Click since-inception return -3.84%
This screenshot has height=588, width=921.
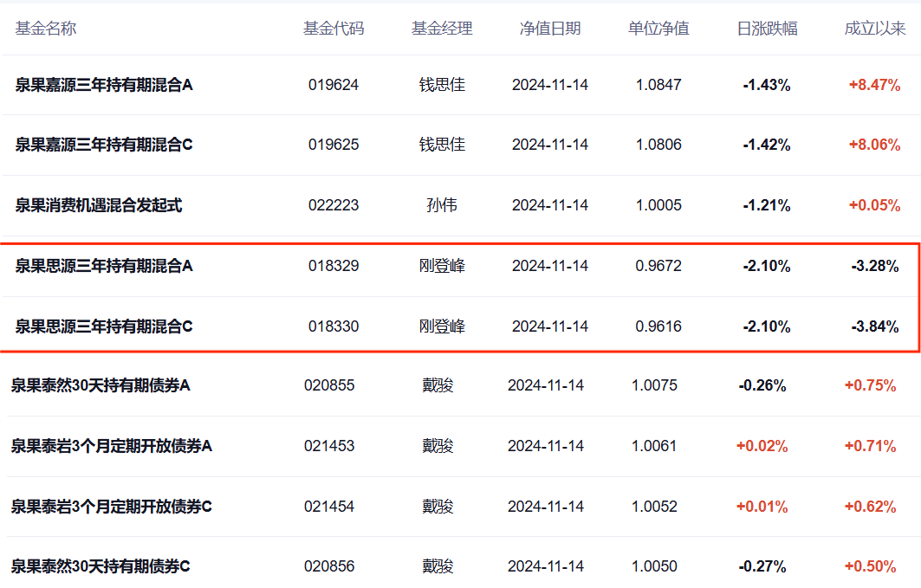tap(875, 326)
